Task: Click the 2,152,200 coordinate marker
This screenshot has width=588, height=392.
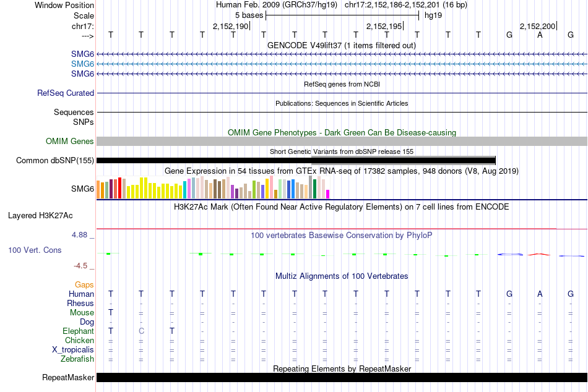Action: pos(537,26)
